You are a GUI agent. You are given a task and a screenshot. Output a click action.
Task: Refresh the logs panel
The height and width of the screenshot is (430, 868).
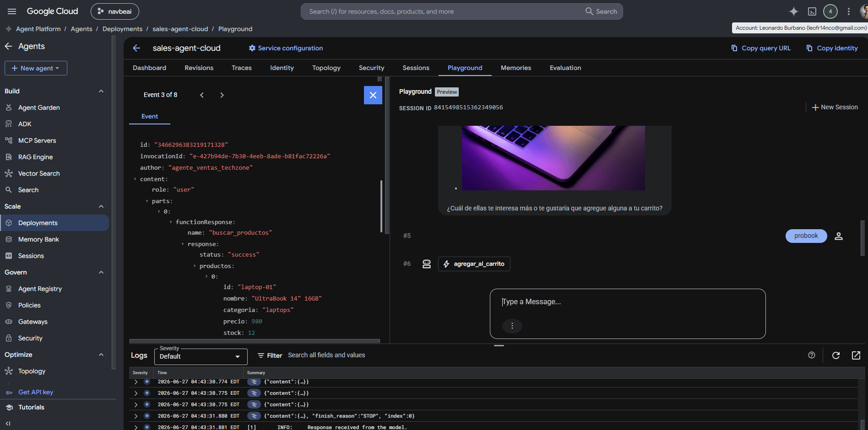tap(836, 355)
